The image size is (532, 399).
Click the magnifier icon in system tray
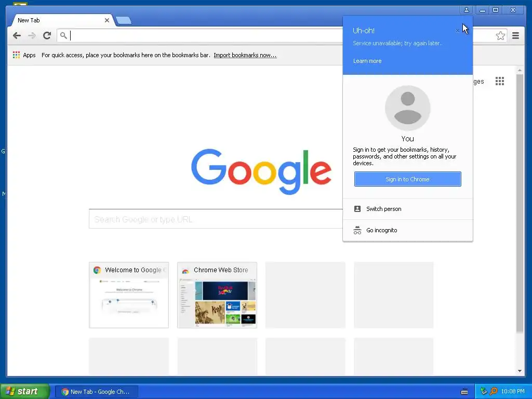[x=494, y=392]
